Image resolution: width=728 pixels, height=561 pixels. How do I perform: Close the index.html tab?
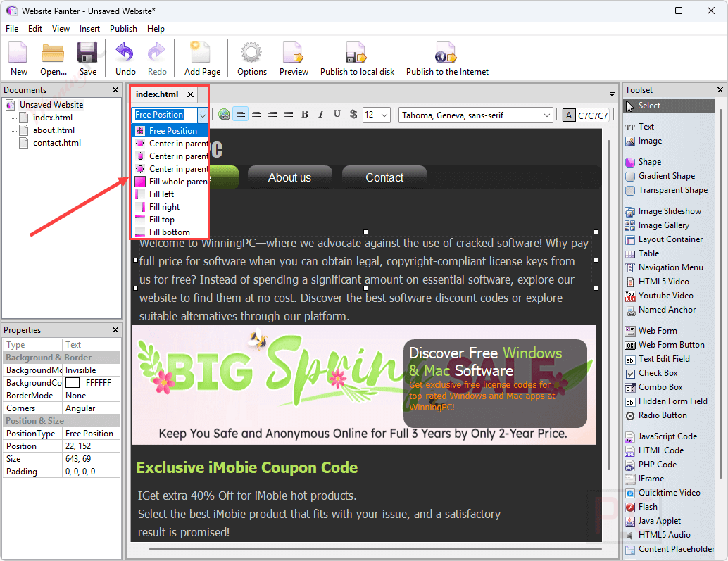tap(190, 94)
